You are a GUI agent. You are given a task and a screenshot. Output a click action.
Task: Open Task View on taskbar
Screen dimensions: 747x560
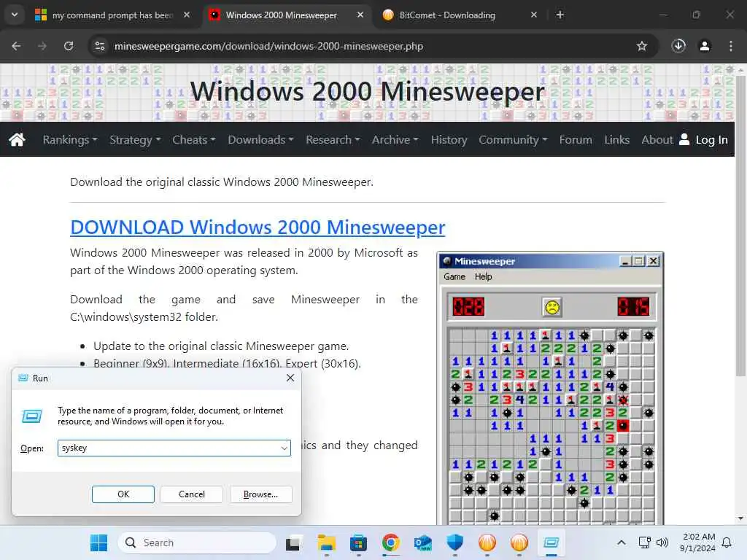tap(293, 542)
